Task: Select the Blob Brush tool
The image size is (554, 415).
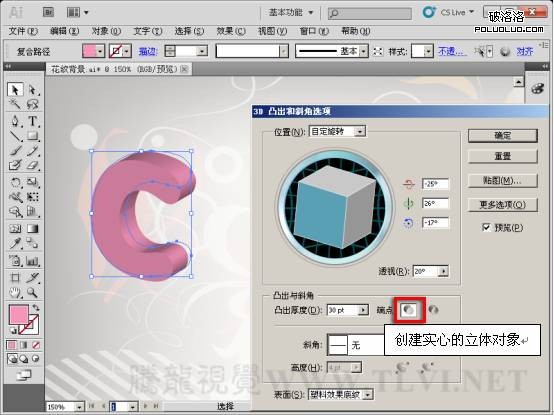Action: [15, 165]
